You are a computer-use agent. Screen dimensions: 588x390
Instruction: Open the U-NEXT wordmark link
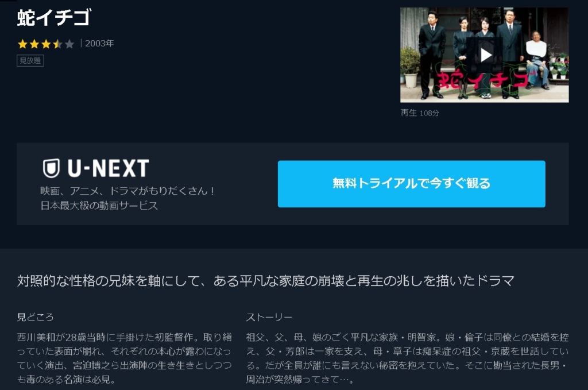click(x=109, y=168)
